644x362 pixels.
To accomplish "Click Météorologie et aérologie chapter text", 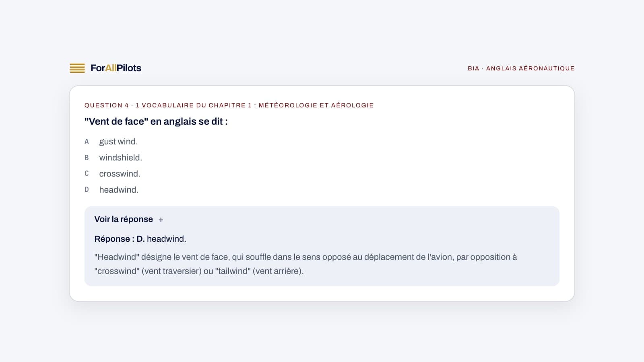I will coord(316,105).
